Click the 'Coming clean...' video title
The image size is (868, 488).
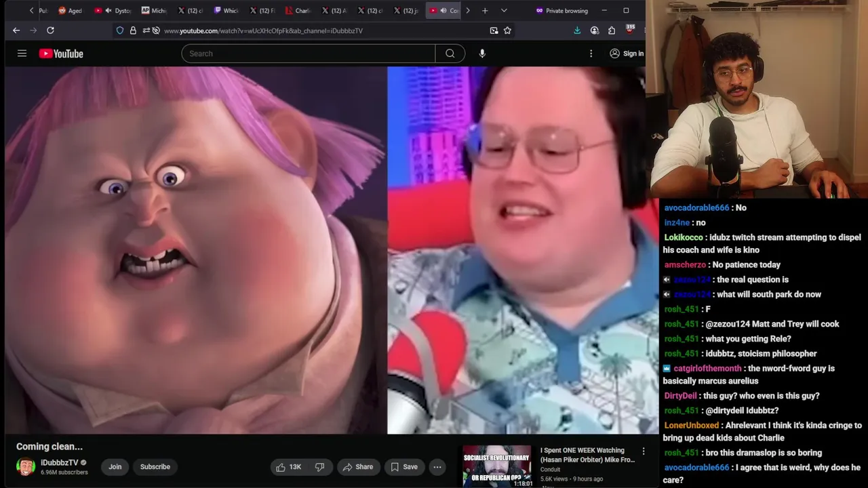click(x=50, y=447)
